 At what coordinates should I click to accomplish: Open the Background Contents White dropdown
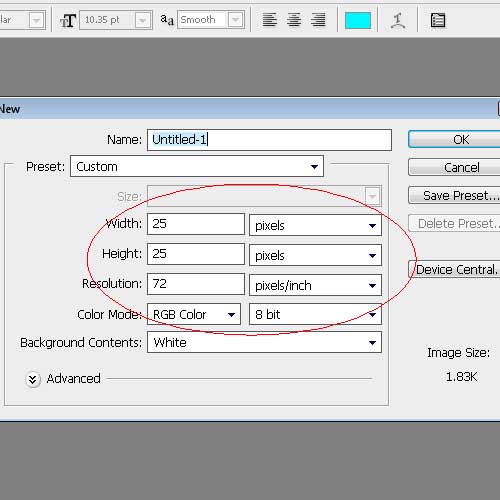pyautogui.click(x=264, y=342)
